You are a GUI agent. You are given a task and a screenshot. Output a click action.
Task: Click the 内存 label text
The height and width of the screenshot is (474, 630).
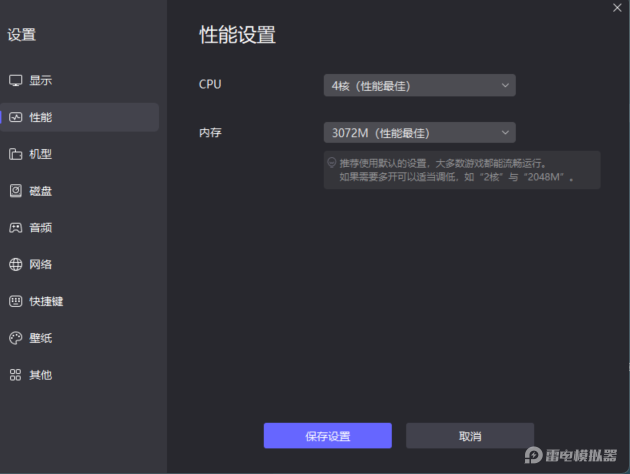(210, 133)
